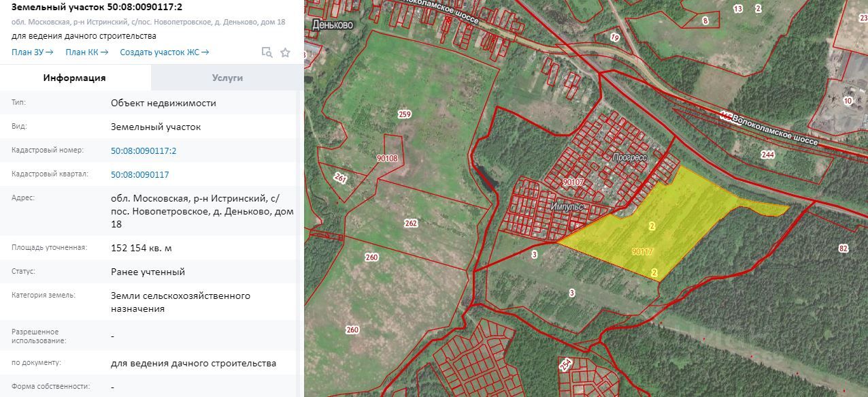This screenshot has width=868, height=397.
Task: Select quarter 90108 label on map
Action: (387, 158)
